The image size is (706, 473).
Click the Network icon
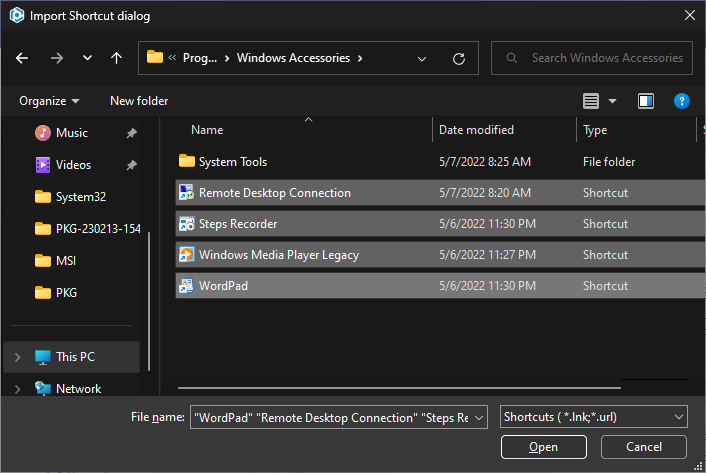(x=43, y=388)
